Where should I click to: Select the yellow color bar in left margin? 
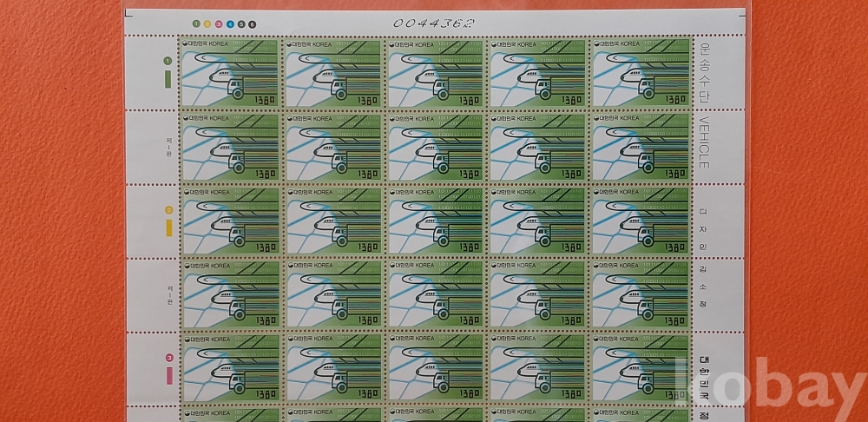pyautogui.click(x=168, y=227)
